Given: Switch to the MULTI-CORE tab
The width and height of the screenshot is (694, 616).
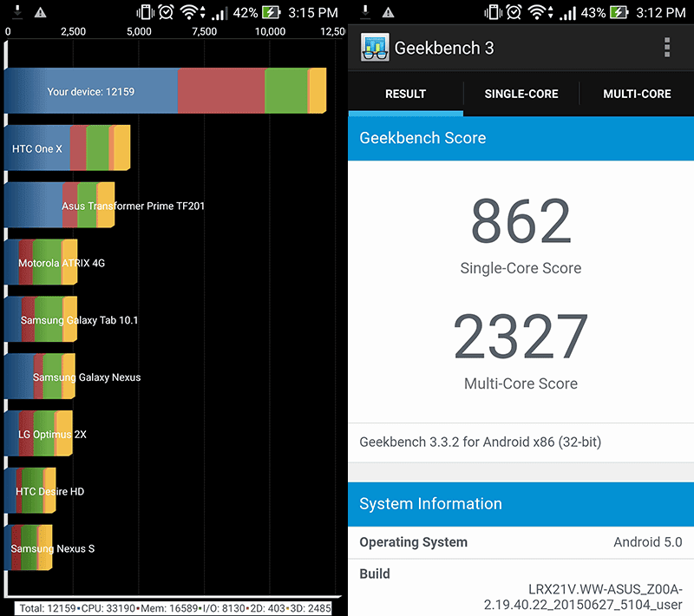Looking at the screenshot, I should [637, 94].
